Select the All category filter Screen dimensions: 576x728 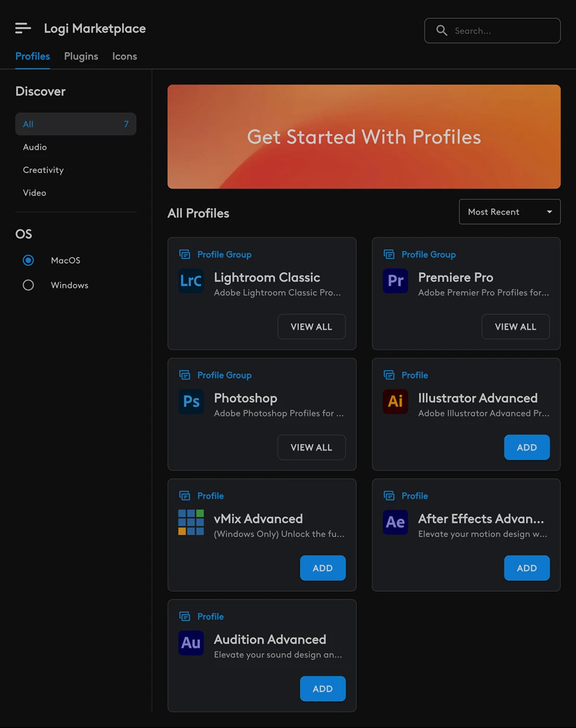click(x=75, y=124)
